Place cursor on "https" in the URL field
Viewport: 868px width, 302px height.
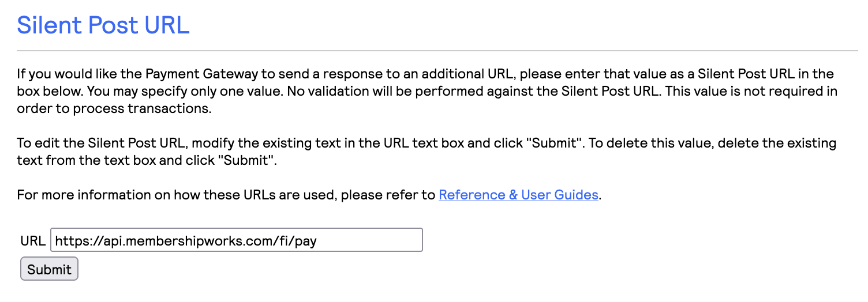[x=68, y=241]
